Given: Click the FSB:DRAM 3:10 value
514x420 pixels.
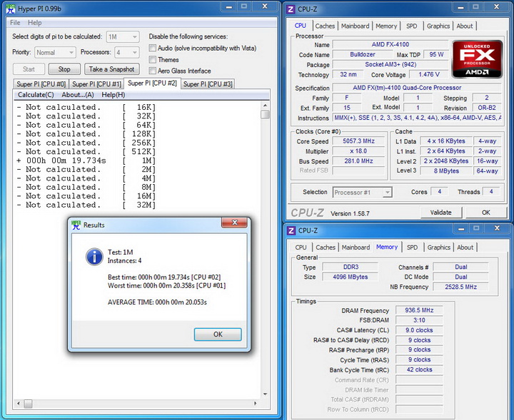Looking at the screenshot, I should pos(419,320).
